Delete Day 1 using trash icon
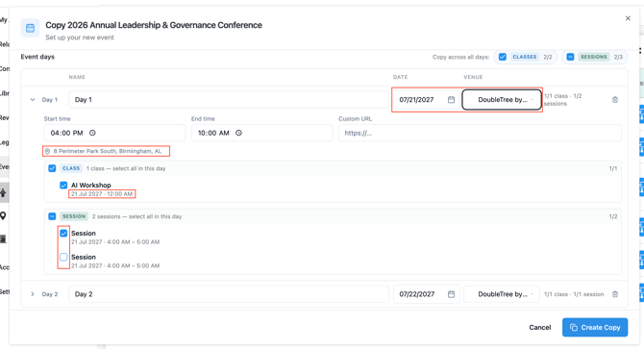Viewport: 644px width, 349px height. click(615, 100)
